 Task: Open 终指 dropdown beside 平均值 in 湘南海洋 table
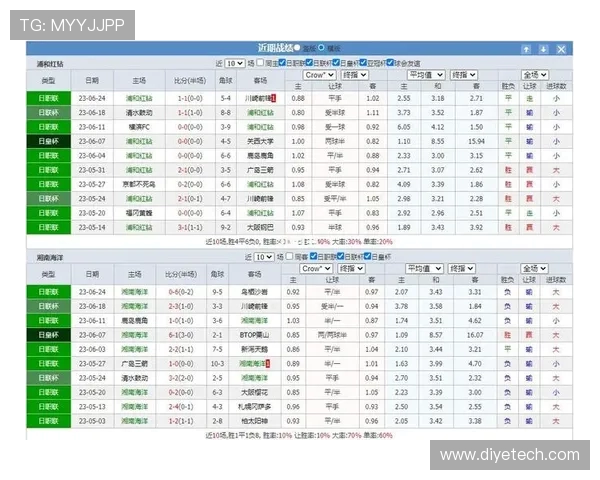tap(462, 269)
